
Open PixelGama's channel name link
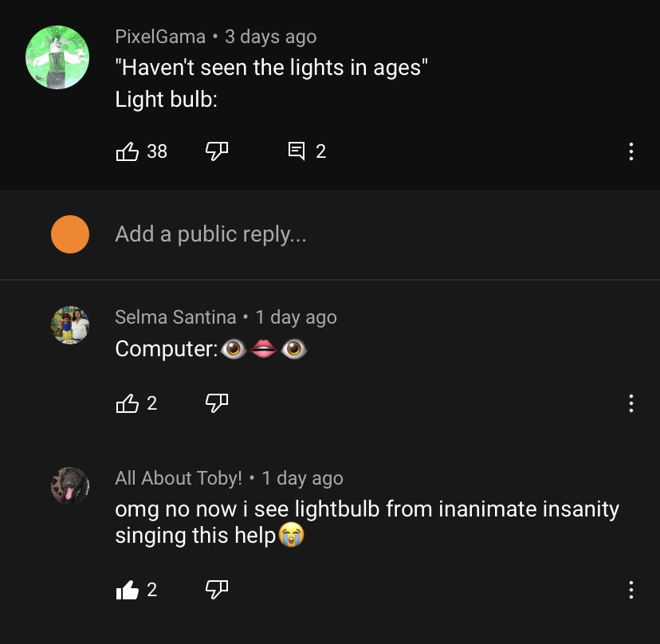[160, 37]
